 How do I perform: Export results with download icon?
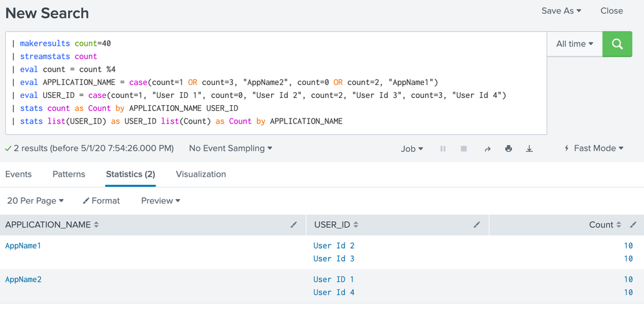[529, 149]
